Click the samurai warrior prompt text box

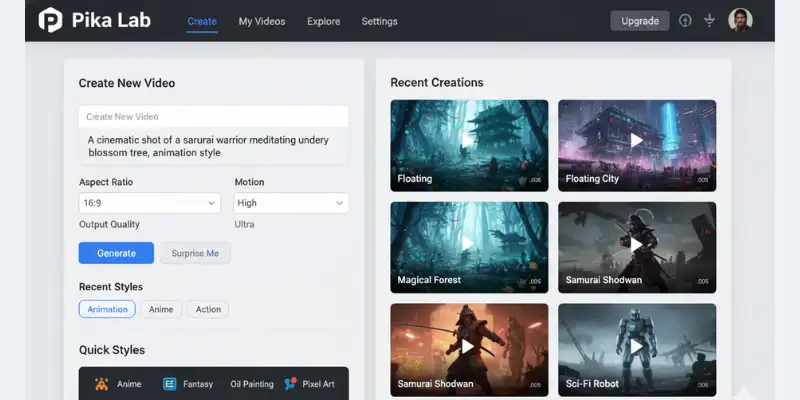pos(213,146)
